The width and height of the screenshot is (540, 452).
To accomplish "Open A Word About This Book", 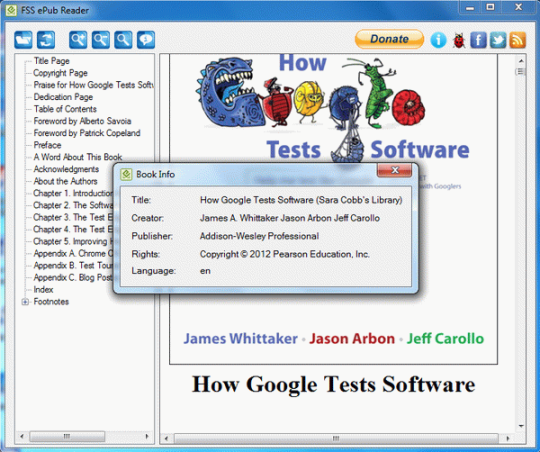I will (78, 157).
